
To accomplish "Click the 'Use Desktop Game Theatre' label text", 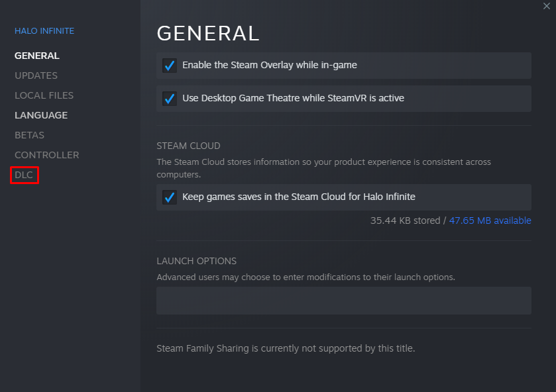I will pyautogui.click(x=293, y=98).
